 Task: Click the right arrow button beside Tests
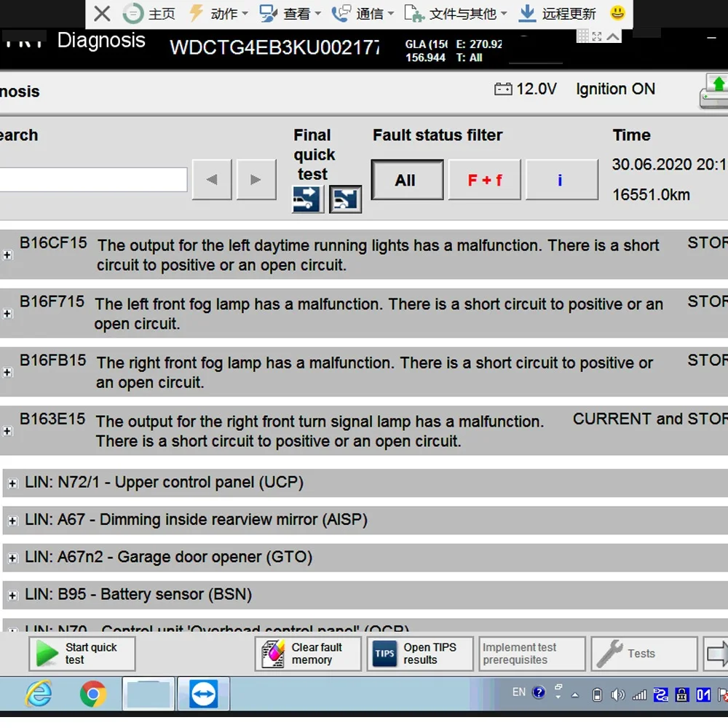pos(716,654)
